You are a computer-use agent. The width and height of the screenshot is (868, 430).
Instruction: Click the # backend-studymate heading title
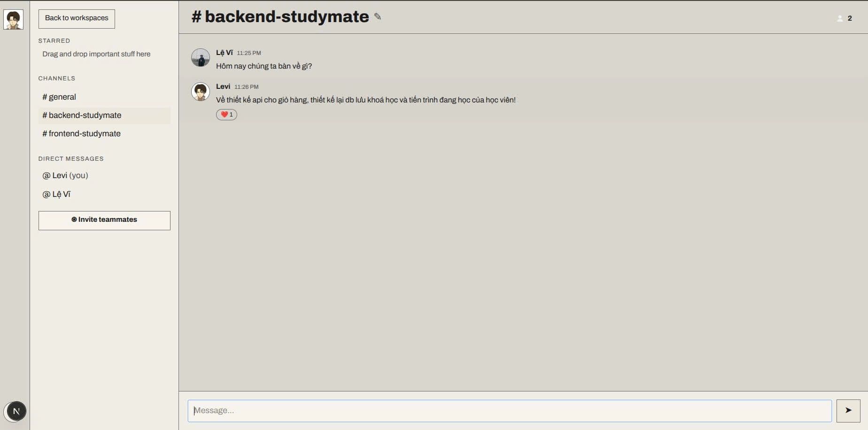click(280, 17)
